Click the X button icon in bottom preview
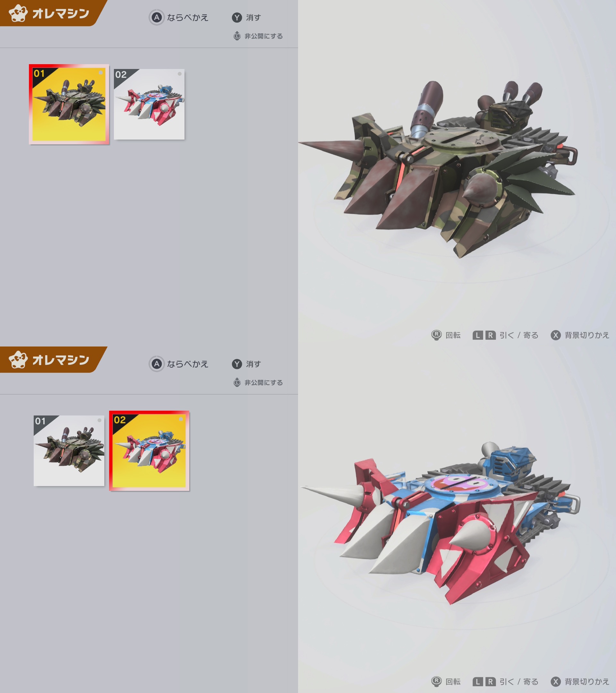The height and width of the screenshot is (693, 616). click(x=556, y=682)
